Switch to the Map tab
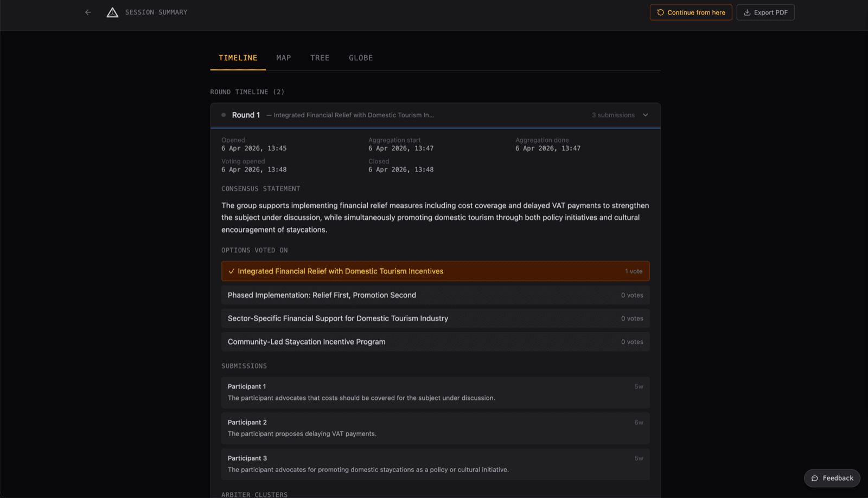Viewport: 868px width, 498px height. click(283, 58)
